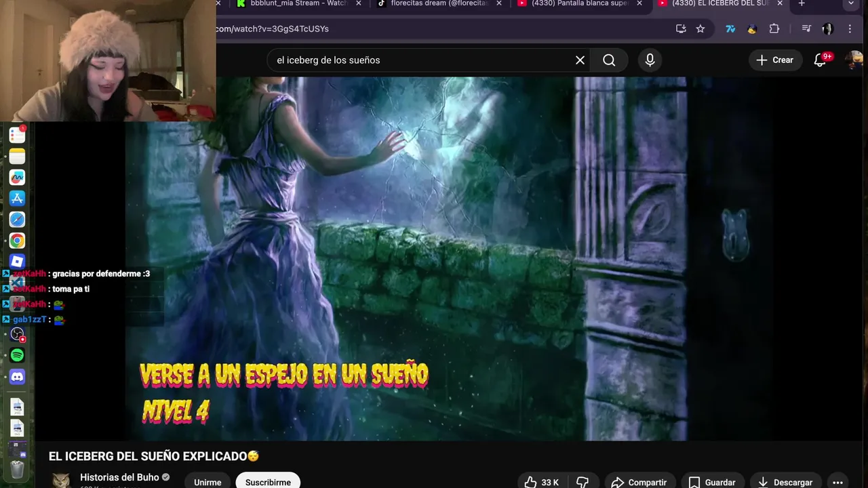This screenshot has height=488, width=868.
Task: Open the Historias del Buho channel avatar
Action: [x=61, y=480]
